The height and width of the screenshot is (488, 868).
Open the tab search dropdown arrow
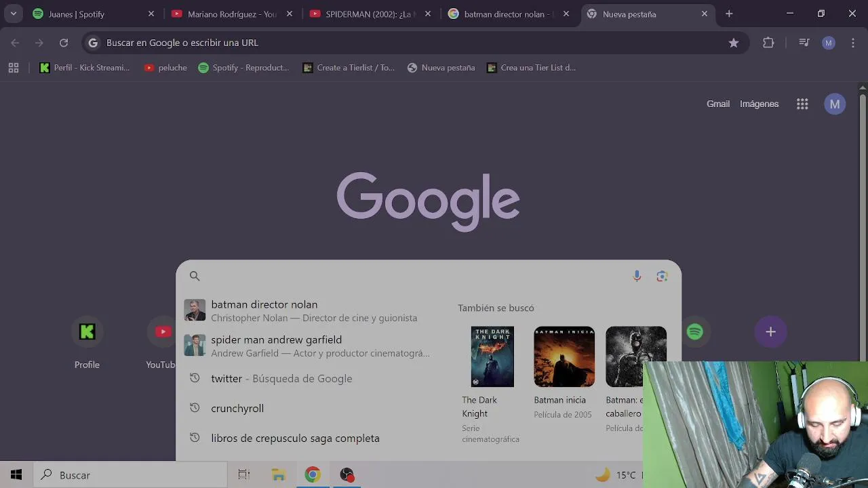click(x=13, y=14)
